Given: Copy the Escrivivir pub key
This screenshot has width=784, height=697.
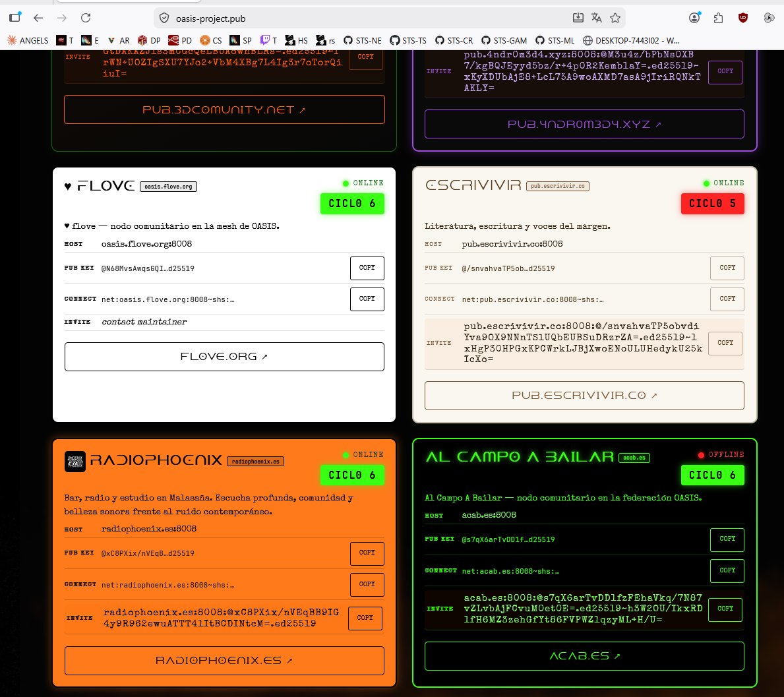Looking at the screenshot, I should tap(727, 268).
